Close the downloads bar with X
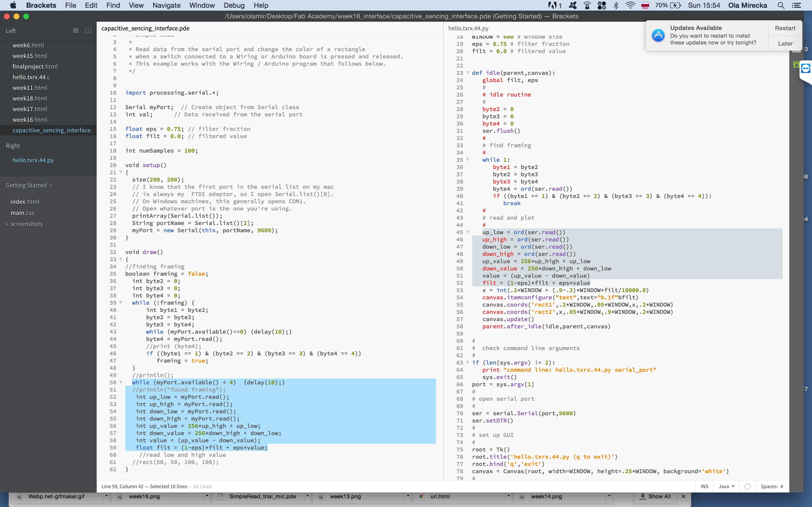The image size is (812, 507). [x=683, y=496]
